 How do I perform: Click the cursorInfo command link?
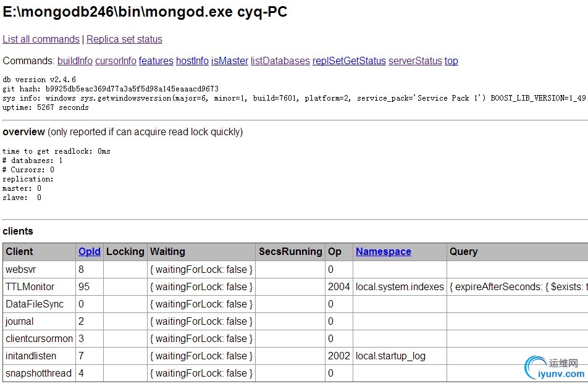point(115,61)
